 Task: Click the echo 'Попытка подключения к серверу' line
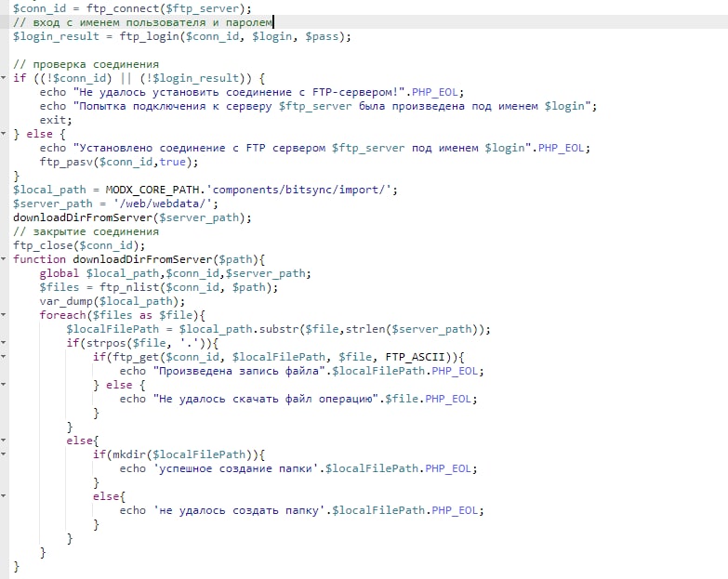(318, 106)
